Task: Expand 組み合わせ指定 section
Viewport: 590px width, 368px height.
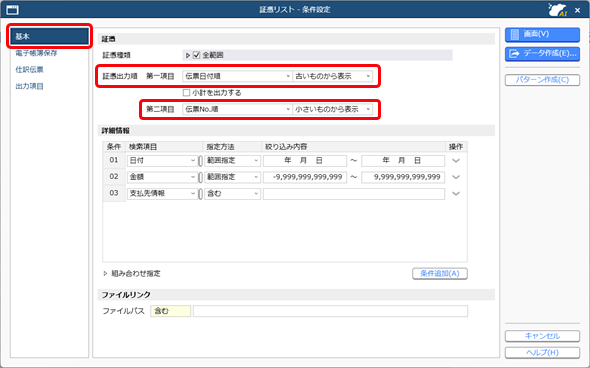Action: (x=105, y=274)
